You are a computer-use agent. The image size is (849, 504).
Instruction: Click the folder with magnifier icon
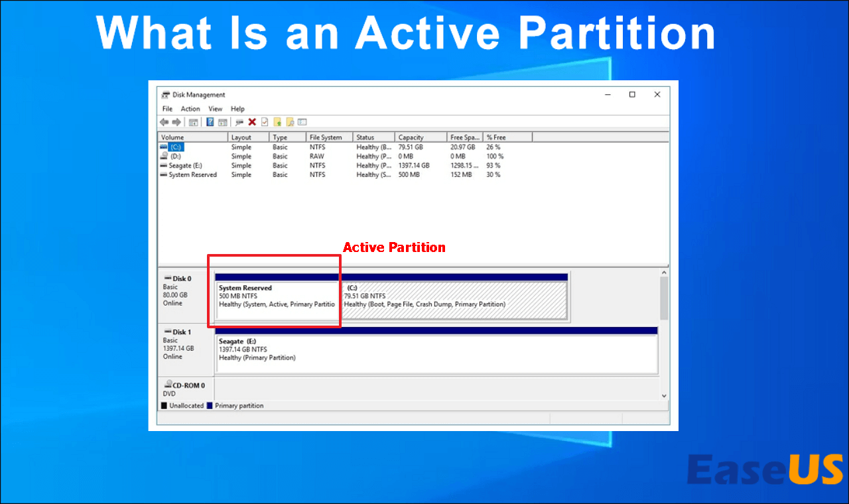click(x=290, y=122)
